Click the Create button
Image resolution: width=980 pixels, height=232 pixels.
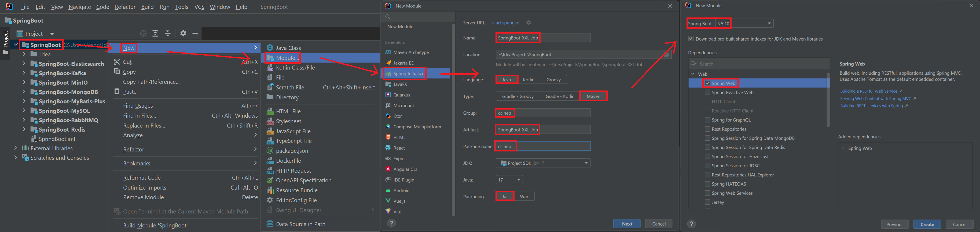pyautogui.click(x=927, y=224)
